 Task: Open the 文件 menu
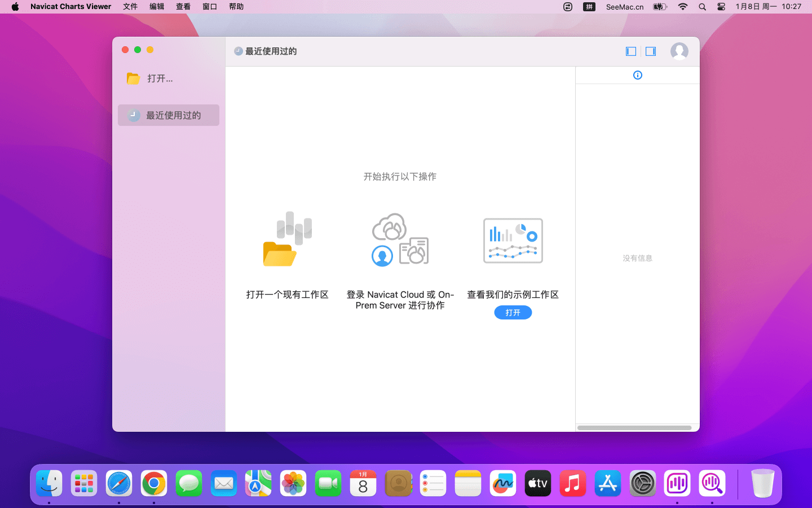pyautogui.click(x=130, y=7)
